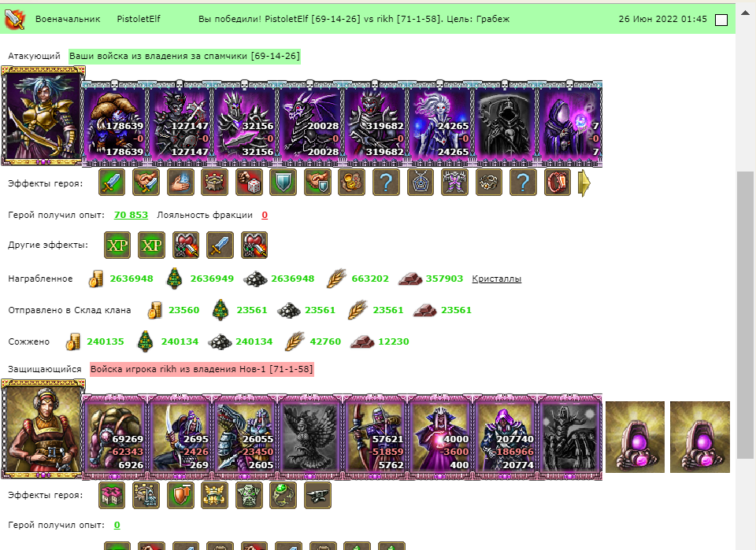Click the attacker hero portrait

[x=43, y=116]
